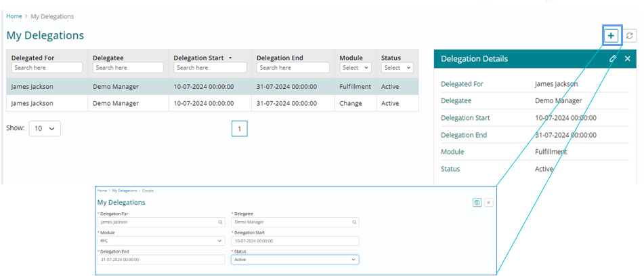Click the pencil edit icon in Delegation Details

click(613, 59)
